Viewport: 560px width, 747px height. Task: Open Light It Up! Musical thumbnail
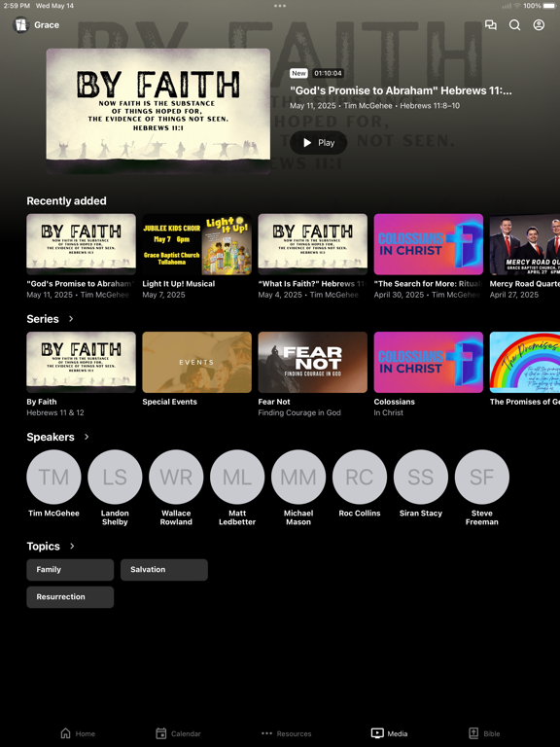(196, 244)
